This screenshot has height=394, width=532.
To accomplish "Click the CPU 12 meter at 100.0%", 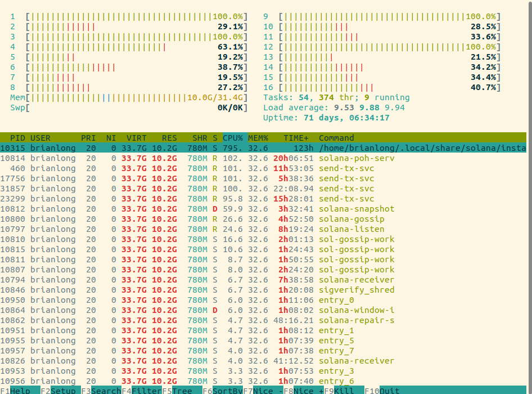I will (x=382, y=47).
